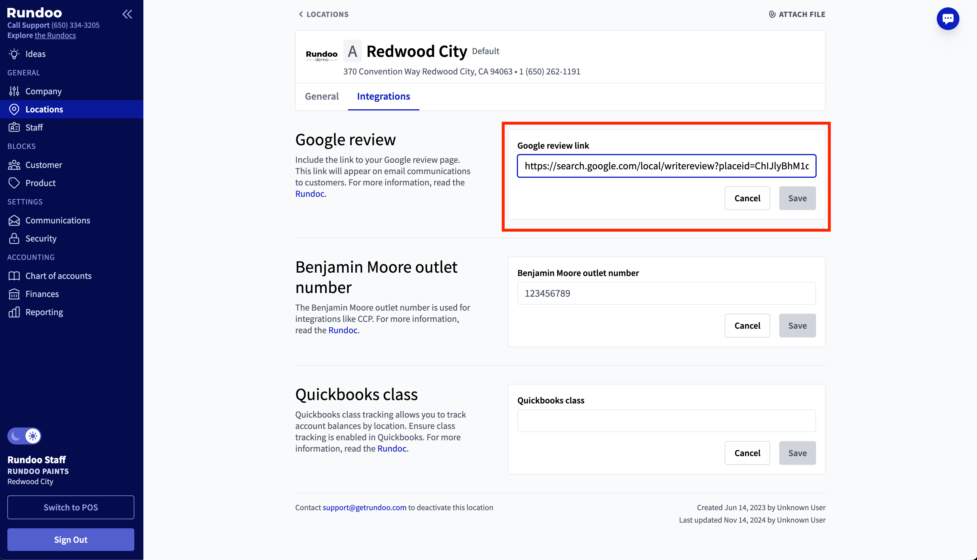This screenshot has width=977, height=560.
Task: Open the Rundoc link under Benjamin Moore
Action: pos(344,330)
